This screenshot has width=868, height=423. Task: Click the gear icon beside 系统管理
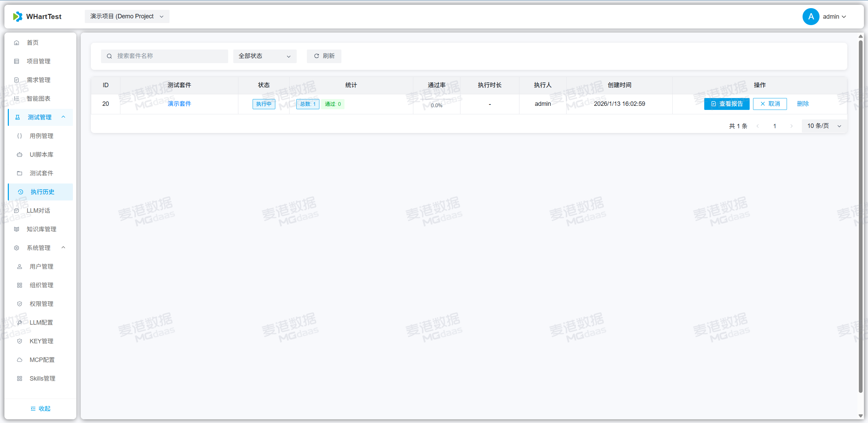point(16,248)
